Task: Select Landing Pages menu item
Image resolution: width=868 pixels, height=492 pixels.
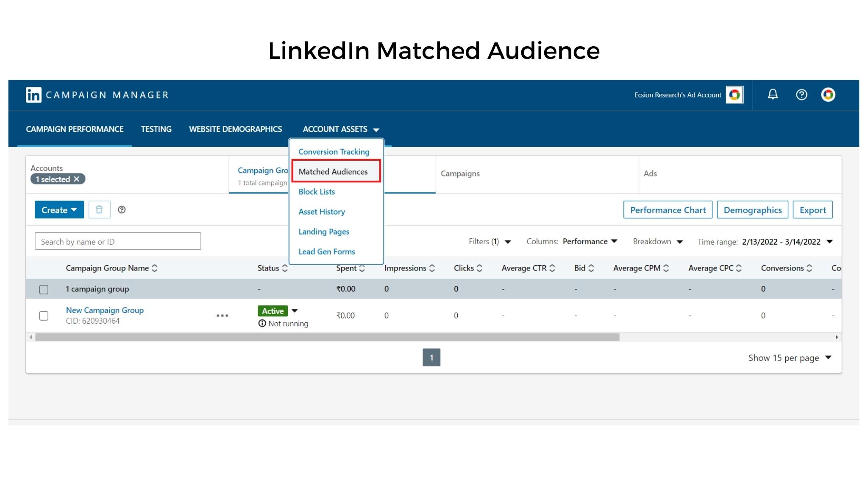Action: pyautogui.click(x=324, y=231)
